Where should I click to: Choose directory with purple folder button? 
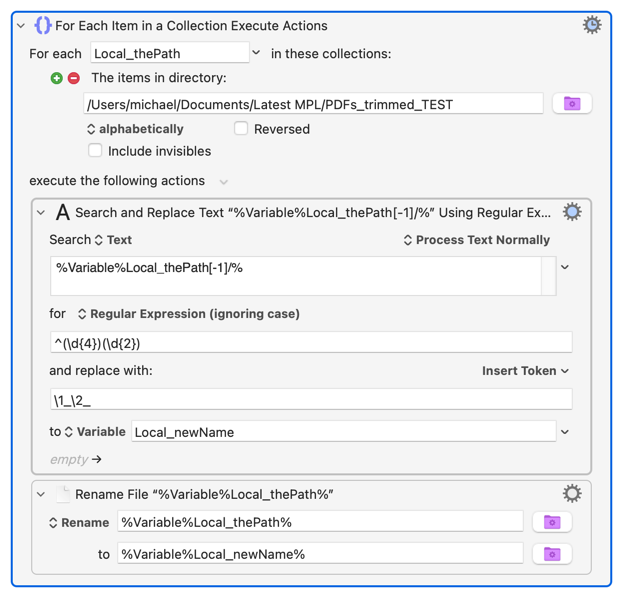pos(572,104)
